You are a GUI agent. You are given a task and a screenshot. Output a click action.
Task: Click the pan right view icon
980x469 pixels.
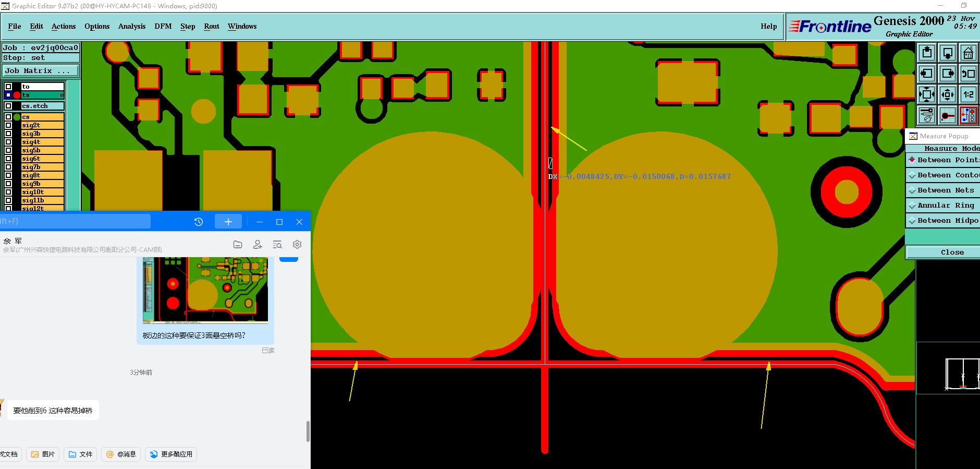coord(948,74)
